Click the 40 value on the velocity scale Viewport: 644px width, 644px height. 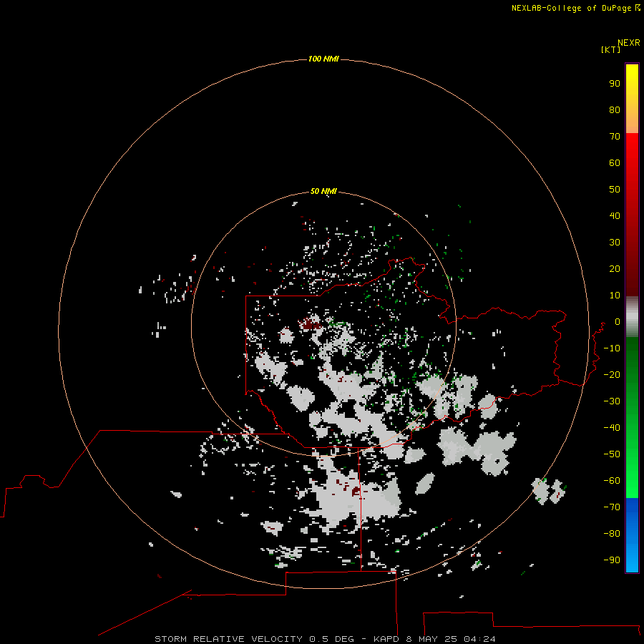(x=615, y=216)
